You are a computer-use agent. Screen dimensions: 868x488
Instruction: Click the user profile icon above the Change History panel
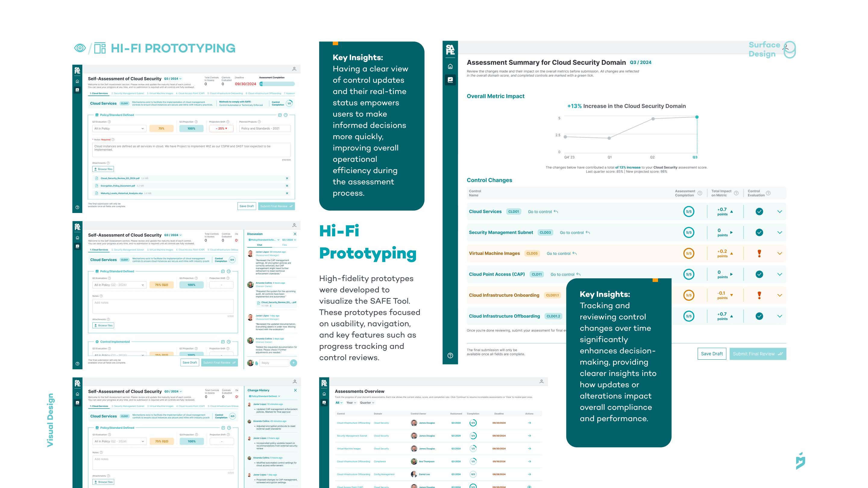click(294, 381)
